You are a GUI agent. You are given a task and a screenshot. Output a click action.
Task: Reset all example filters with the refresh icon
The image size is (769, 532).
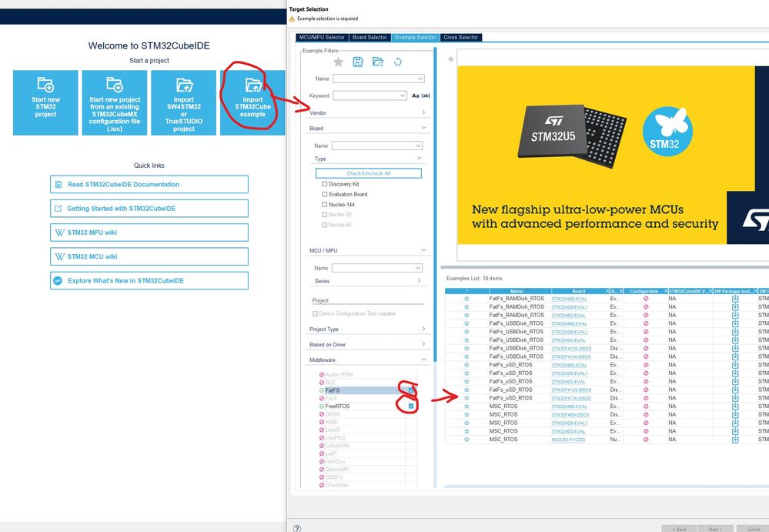coord(398,62)
